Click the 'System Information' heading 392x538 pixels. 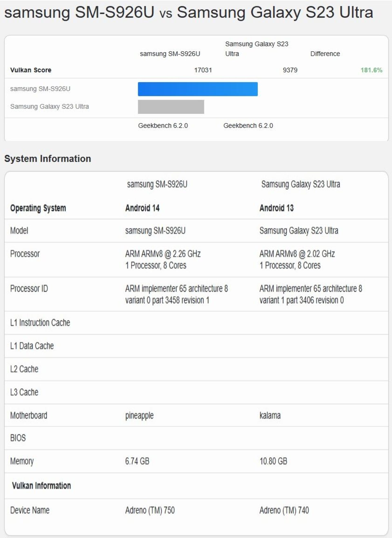point(48,158)
